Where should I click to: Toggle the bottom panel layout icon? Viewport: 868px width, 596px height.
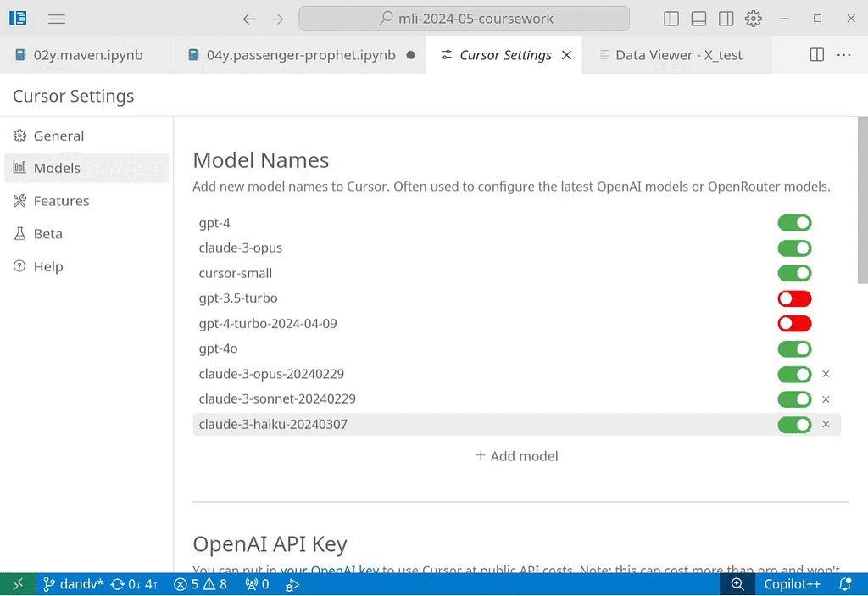tap(698, 19)
